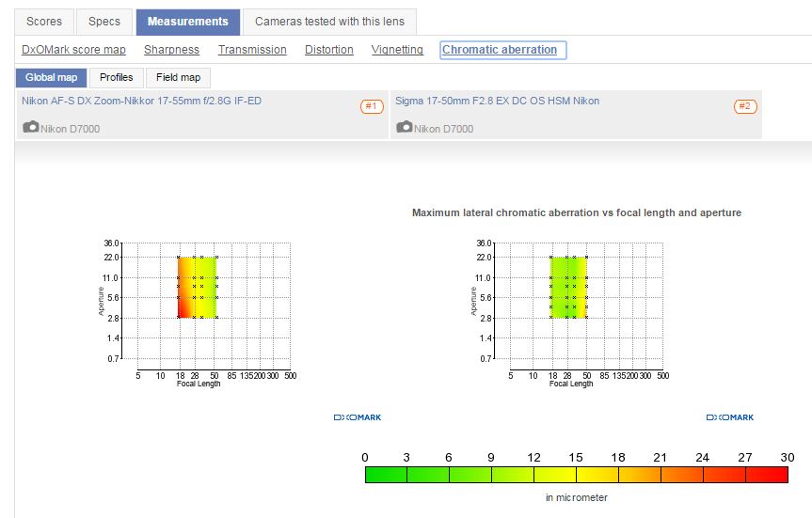This screenshot has height=518, width=812.
Task: Switch to the Field map view
Action: (x=178, y=78)
